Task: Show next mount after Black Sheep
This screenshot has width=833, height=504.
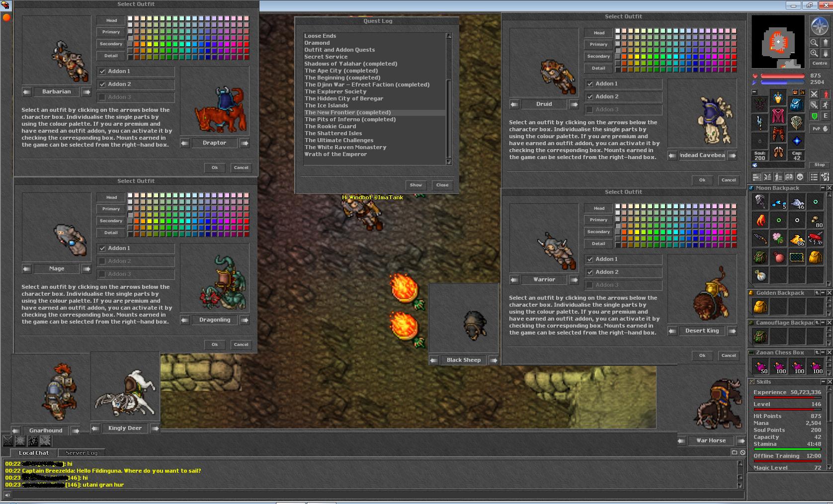Action: (x=494, y=360)
